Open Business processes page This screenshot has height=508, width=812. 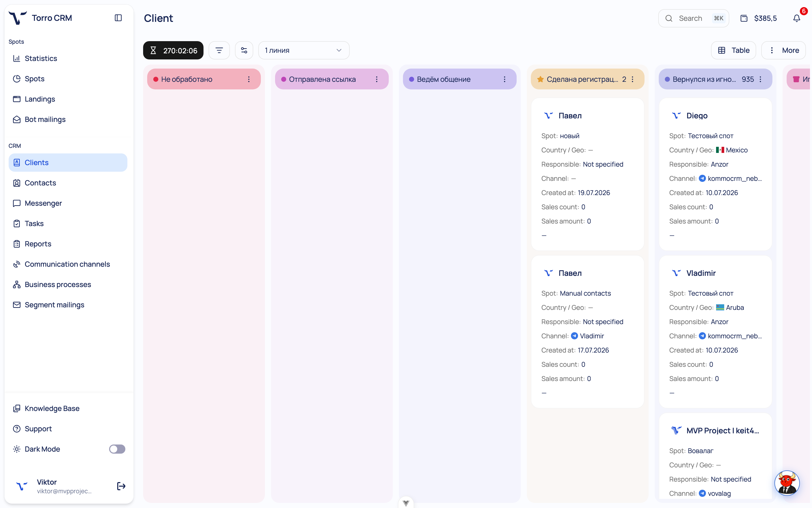(x=68, y=284)
